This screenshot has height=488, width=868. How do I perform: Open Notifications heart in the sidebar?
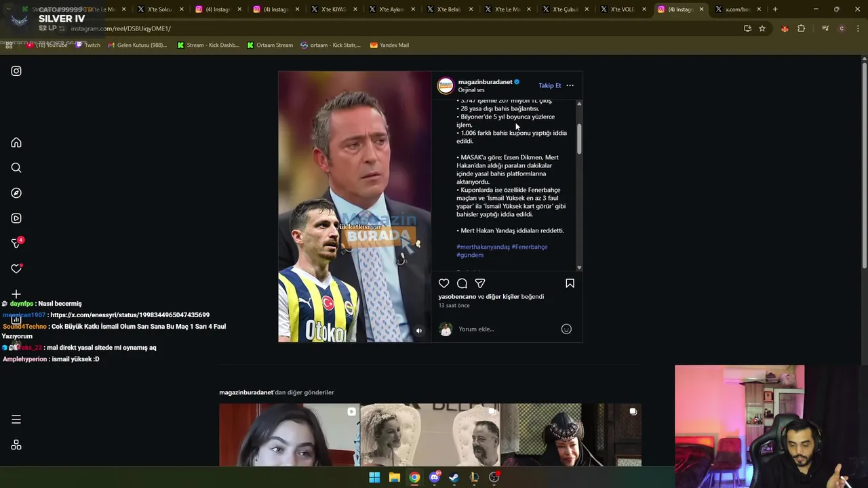point(16,268)
